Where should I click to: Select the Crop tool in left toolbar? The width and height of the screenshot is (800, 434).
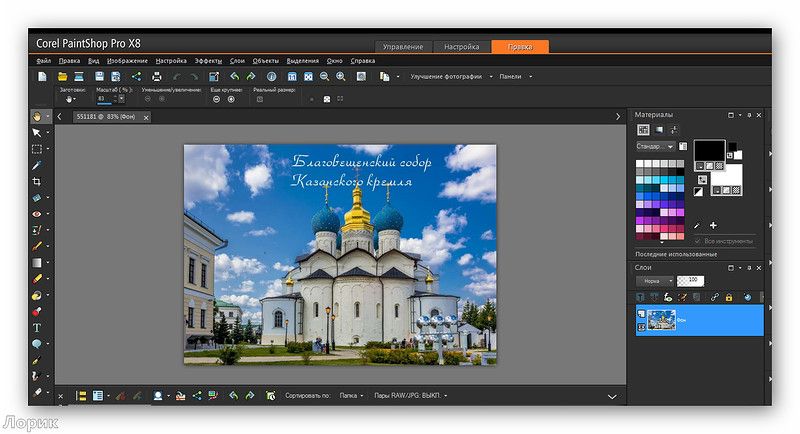[x=37, y=181]
